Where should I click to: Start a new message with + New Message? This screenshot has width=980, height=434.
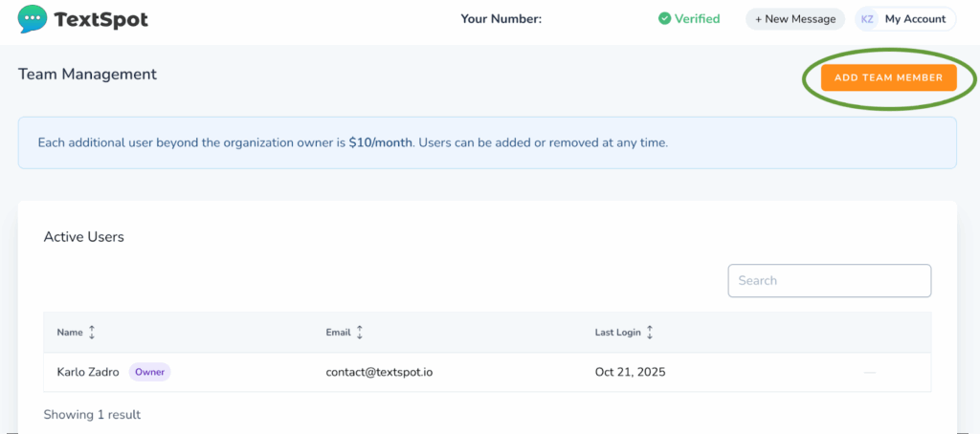coord(795,19)
